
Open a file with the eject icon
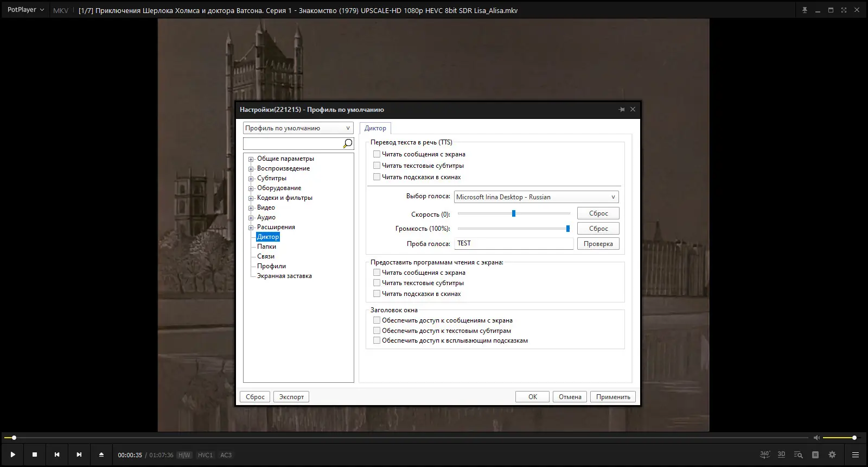101,455
